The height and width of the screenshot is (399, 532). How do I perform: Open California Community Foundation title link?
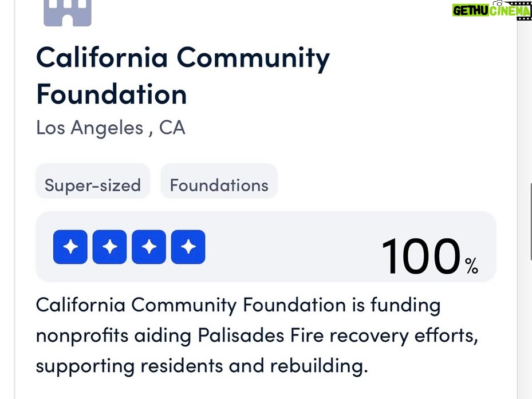point(183,76)
